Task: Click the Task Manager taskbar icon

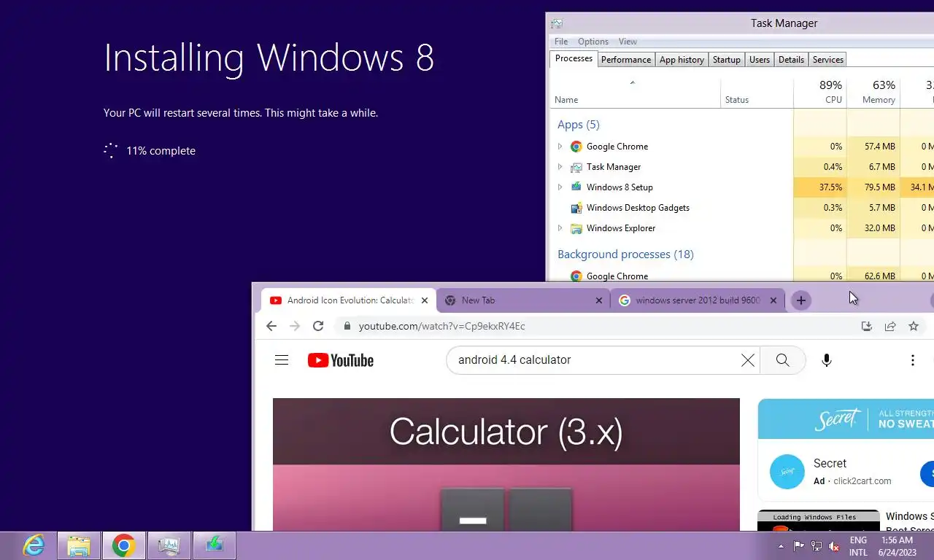Action: [x=169, y=545]
